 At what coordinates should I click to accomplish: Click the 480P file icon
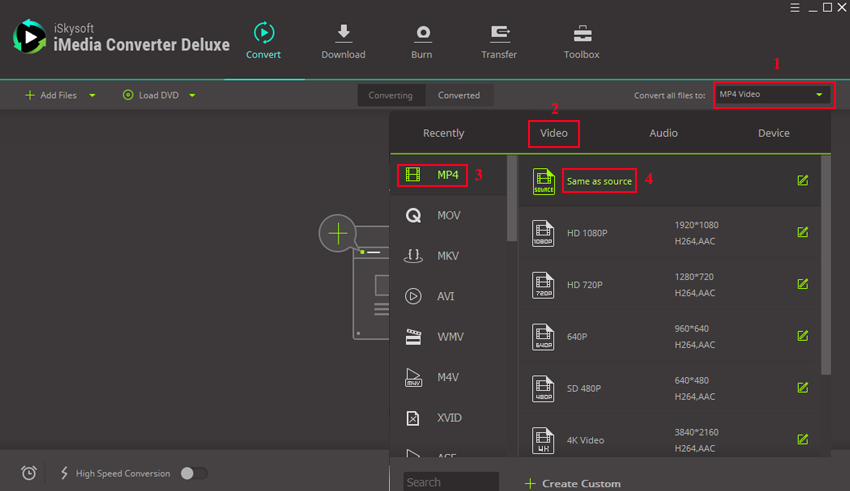click(543, 389)
